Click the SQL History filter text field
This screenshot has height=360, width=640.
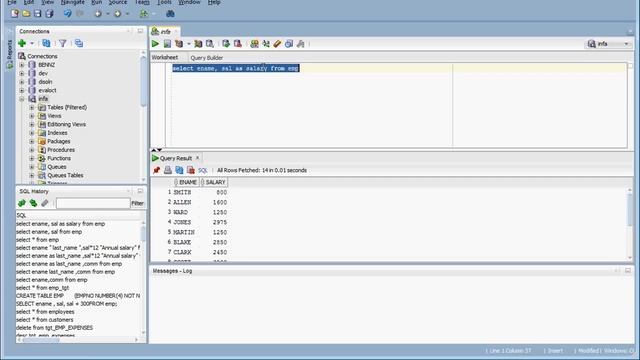93,203
